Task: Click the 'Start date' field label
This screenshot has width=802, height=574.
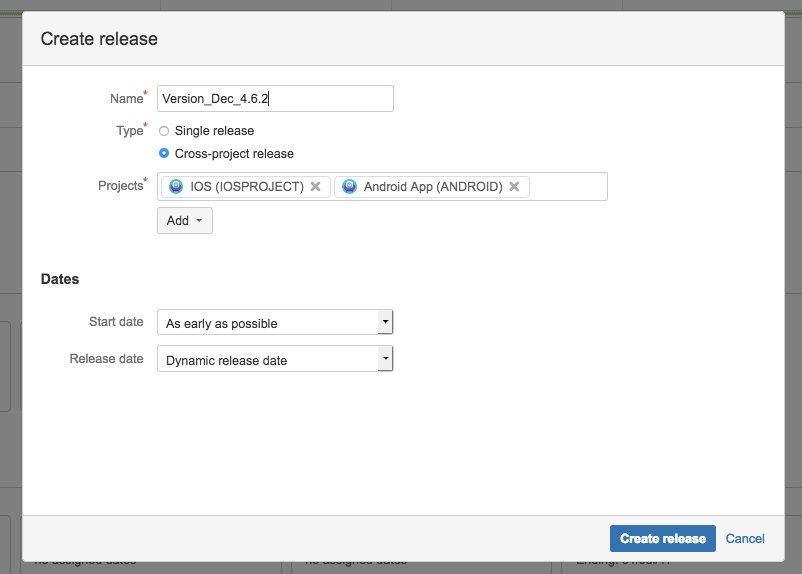Action: (116, 321)
